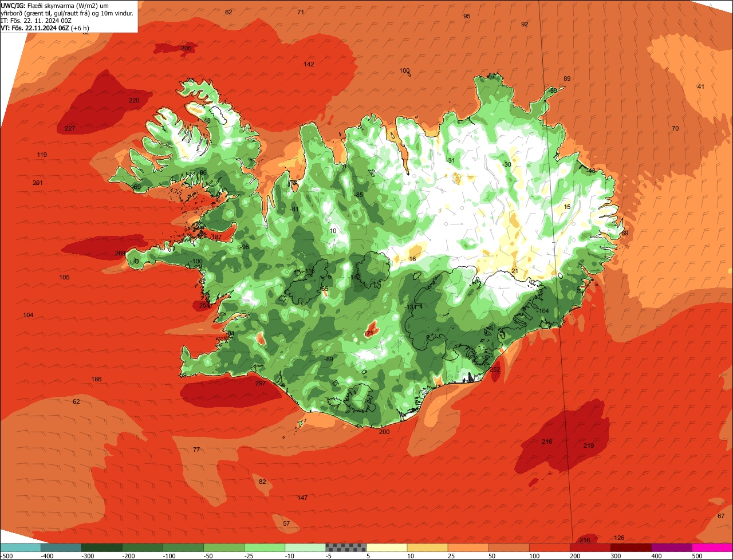Click the "VT: Fös. 22.11.2024 06Z (+6 h)" line

pos(45,27)
